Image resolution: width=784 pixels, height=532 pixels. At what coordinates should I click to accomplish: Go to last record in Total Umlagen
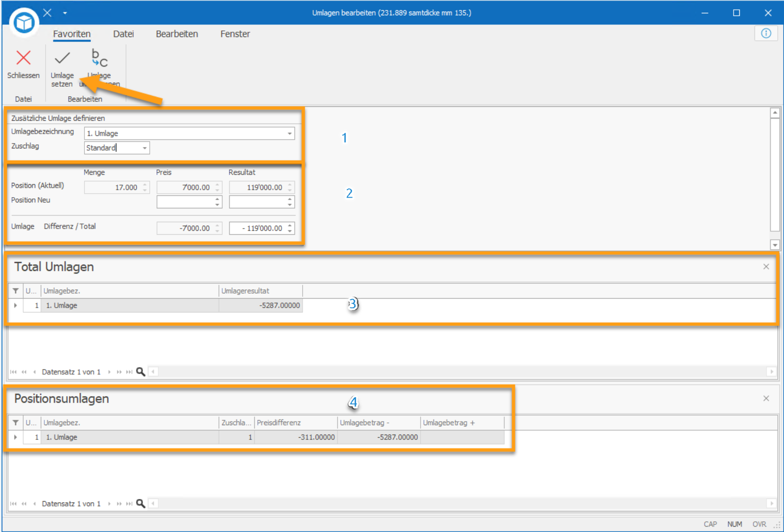[129, 372]
